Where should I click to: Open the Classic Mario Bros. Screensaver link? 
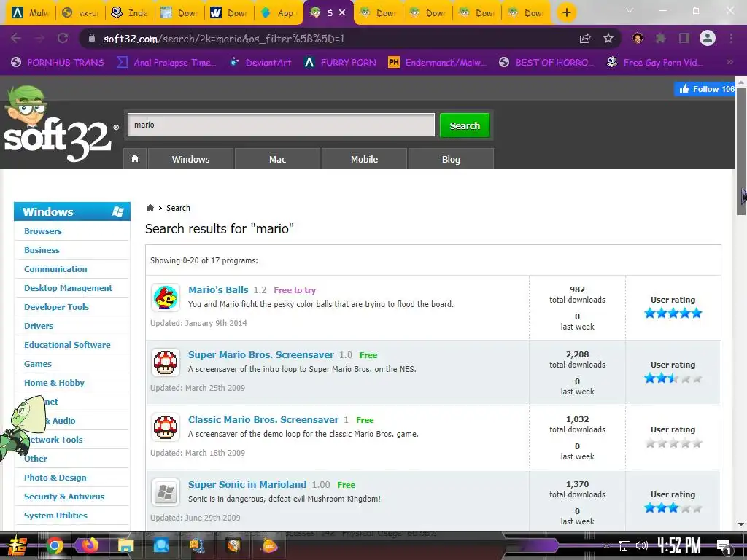click(263, 419)
